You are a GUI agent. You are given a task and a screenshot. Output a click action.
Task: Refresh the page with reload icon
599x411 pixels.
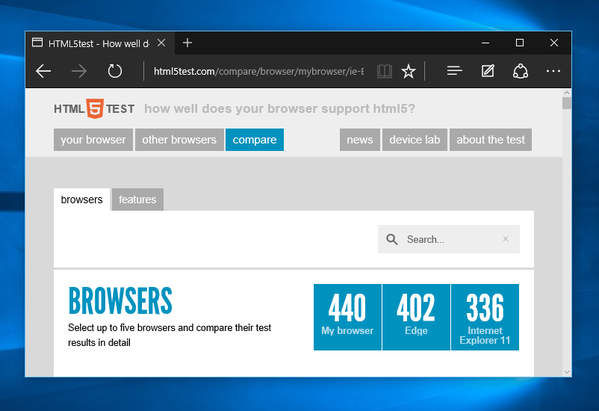pos(115,71)
